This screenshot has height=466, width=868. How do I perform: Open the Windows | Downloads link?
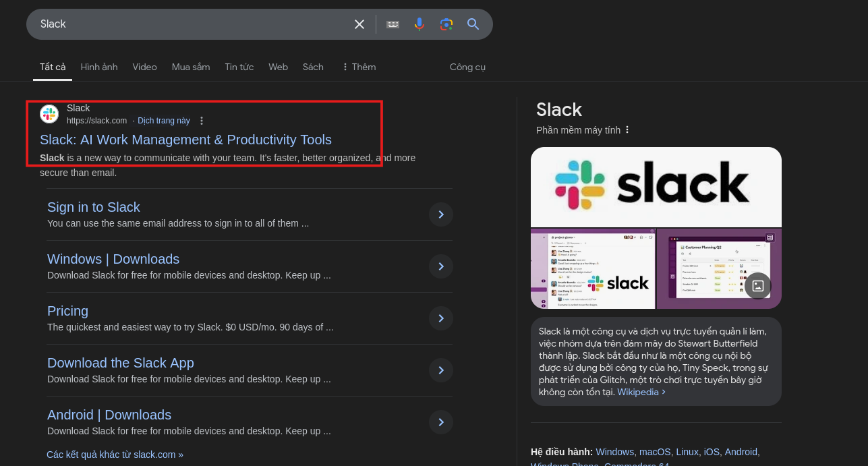tap(113, 259)
